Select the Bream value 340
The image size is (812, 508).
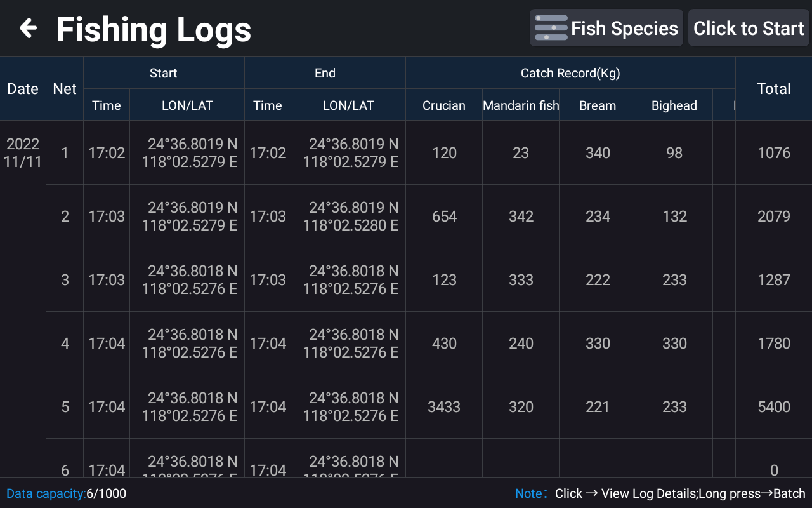(598, 153)
